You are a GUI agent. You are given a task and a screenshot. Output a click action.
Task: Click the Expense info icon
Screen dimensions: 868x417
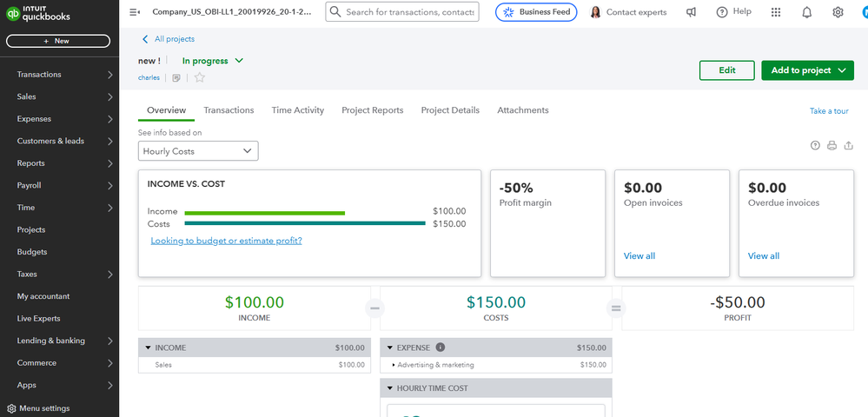[440, 347]
